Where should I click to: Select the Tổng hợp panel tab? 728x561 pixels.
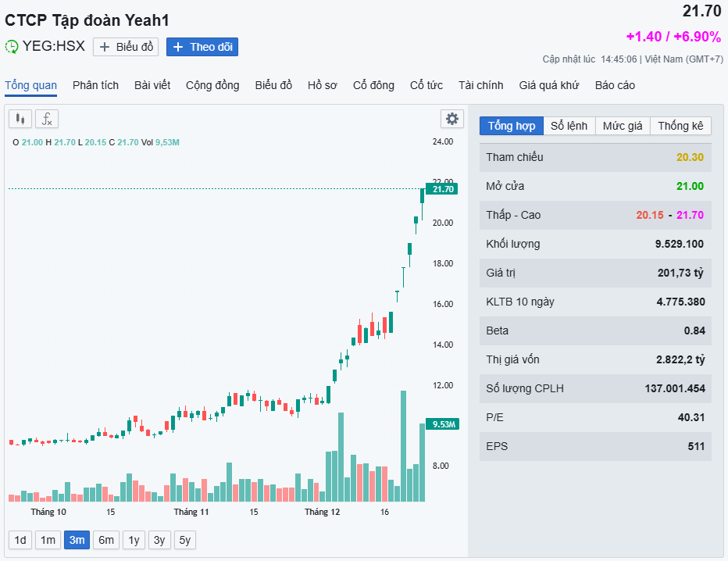click(511, 126)
